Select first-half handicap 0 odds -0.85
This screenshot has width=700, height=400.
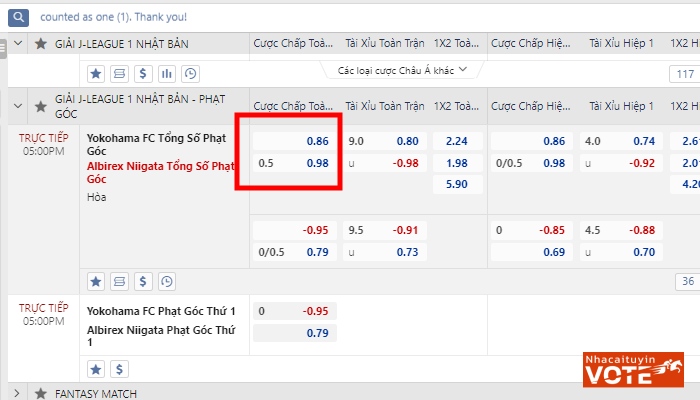pyautogui.click(x=532, y=230)
